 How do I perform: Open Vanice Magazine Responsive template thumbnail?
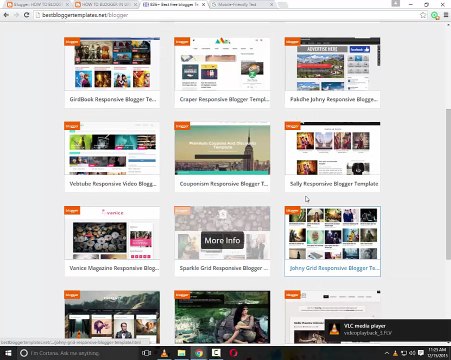(x=112, y=233)
